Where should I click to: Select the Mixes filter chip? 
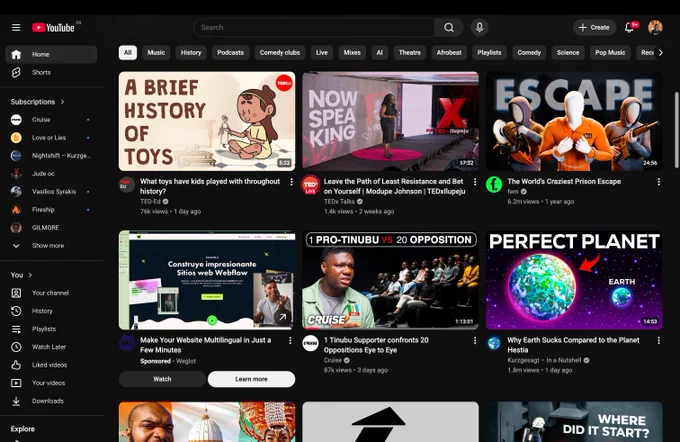click(352, 52)
